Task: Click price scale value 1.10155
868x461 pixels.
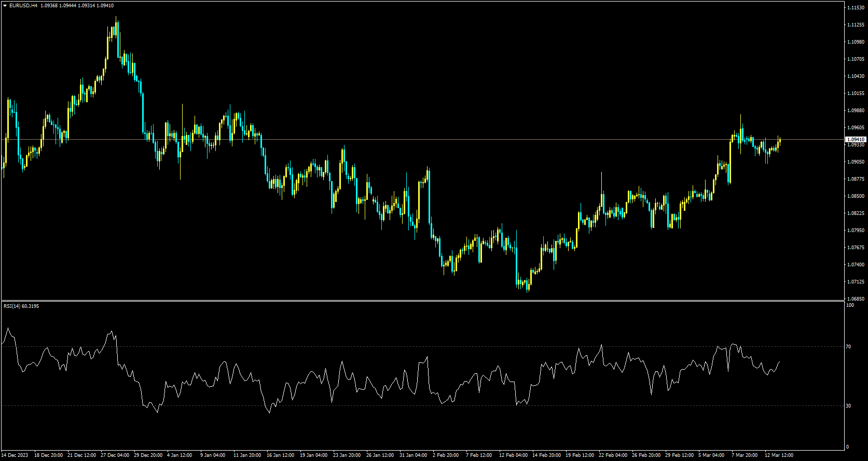Action: point(856,93)
